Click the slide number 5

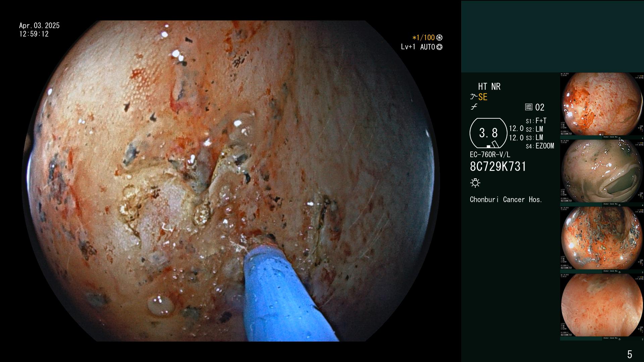[x=630, y=354]
